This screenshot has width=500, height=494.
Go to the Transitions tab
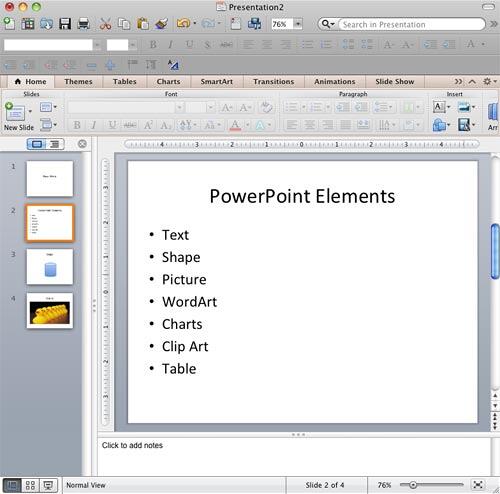[274, 81]
